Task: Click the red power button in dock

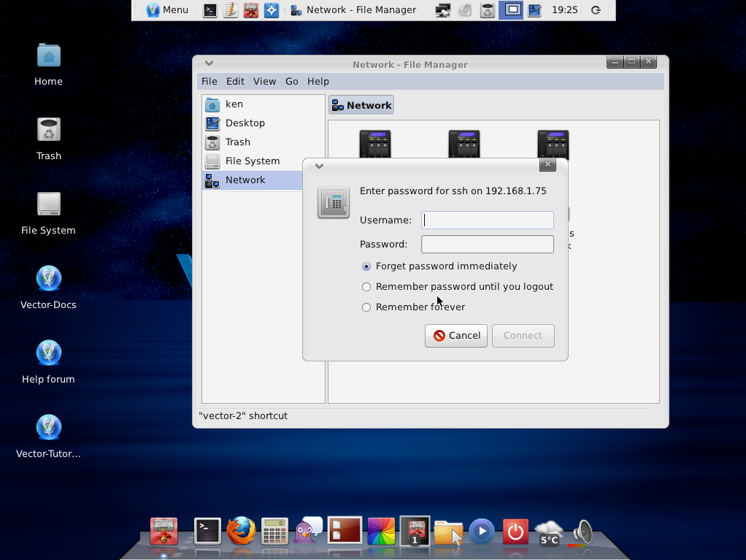Action: tap(515, 532)
